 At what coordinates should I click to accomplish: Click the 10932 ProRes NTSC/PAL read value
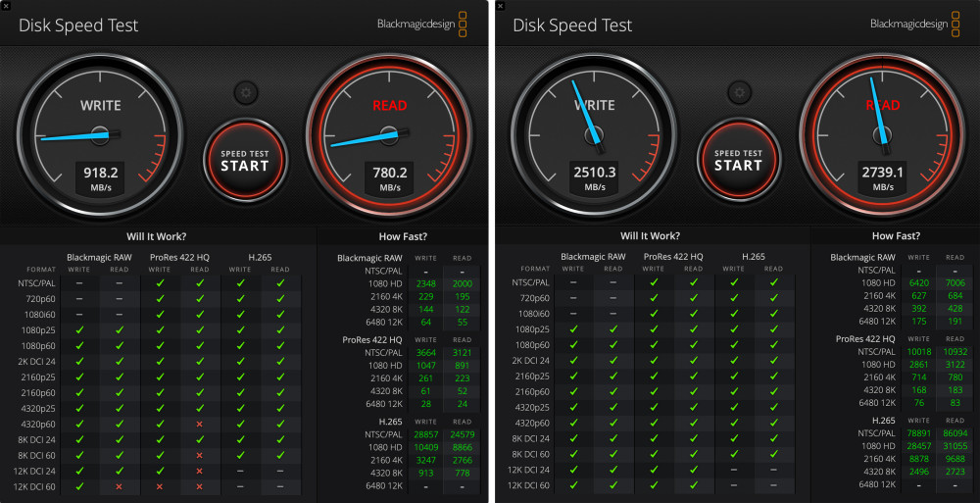click(955, 352)
